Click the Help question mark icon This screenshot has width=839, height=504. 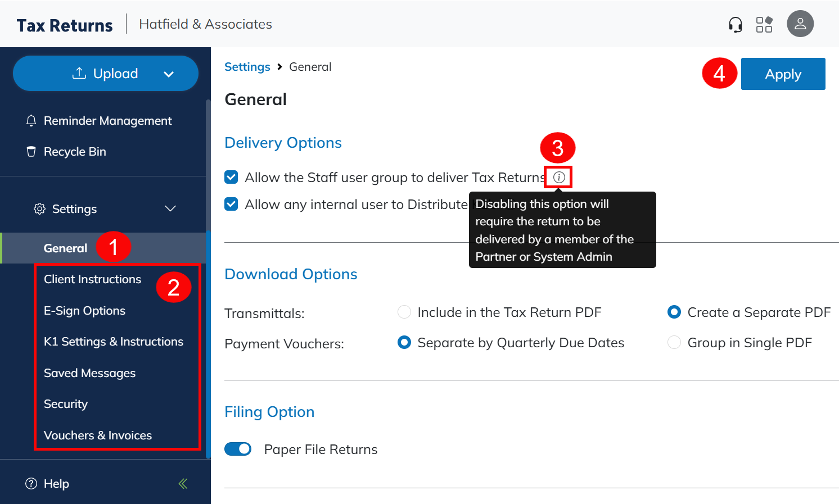[x=31, y=484]
